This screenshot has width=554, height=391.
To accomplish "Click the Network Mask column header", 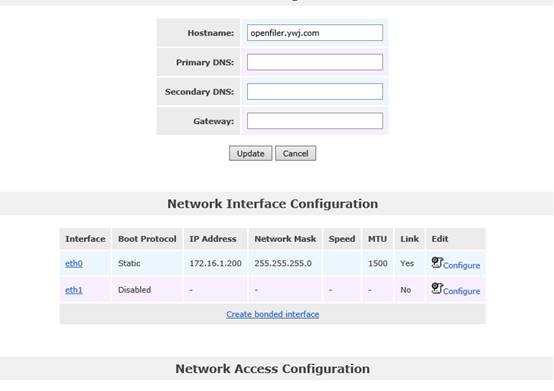I will pyautogui.click(x=285, y=239).
